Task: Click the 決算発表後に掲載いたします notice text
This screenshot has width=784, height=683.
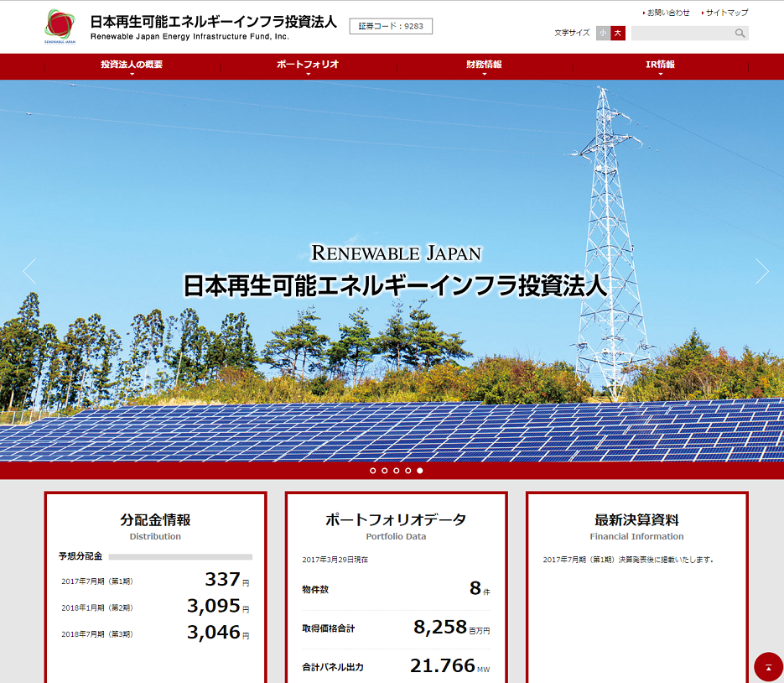Action: (628, 560)
